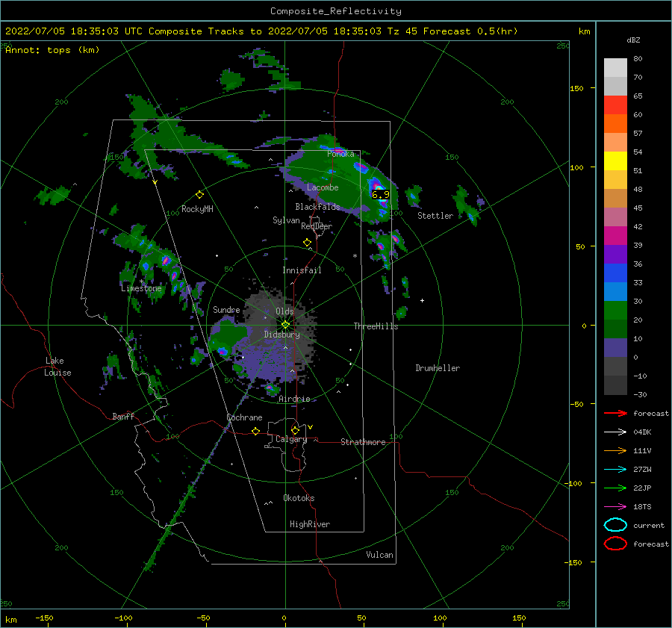Image resolution: width=672 pixels, height=628 pixels.
Task: Click the red forecast ellipse legend icon
Action: [615, 544]
